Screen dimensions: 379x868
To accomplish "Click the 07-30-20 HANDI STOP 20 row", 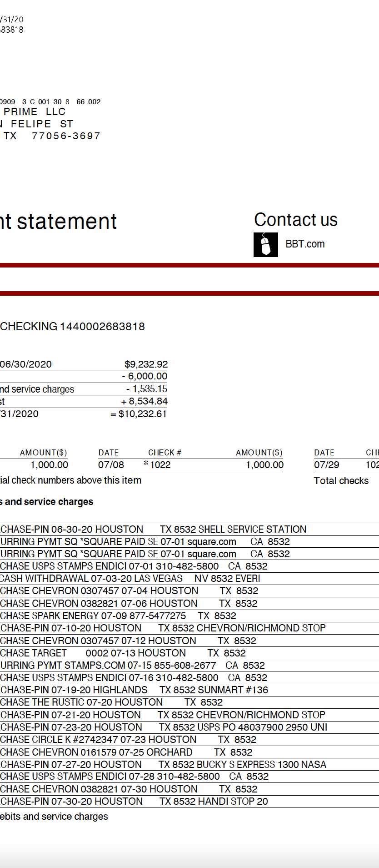I will pyautogui.click(x=189, y=802).
